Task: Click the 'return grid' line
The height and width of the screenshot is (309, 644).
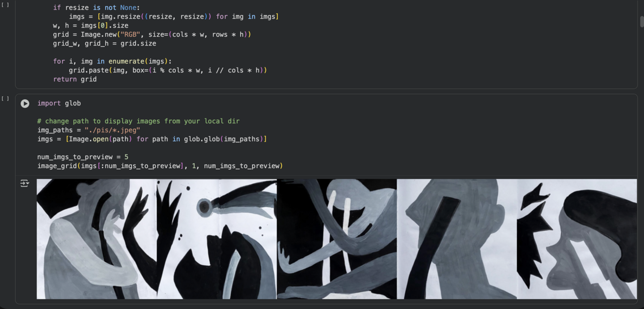Action: [x=75, y=79]
